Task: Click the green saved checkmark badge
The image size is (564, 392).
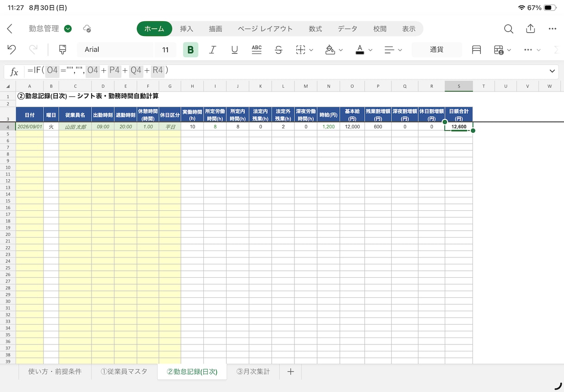Action: [68, 29]
